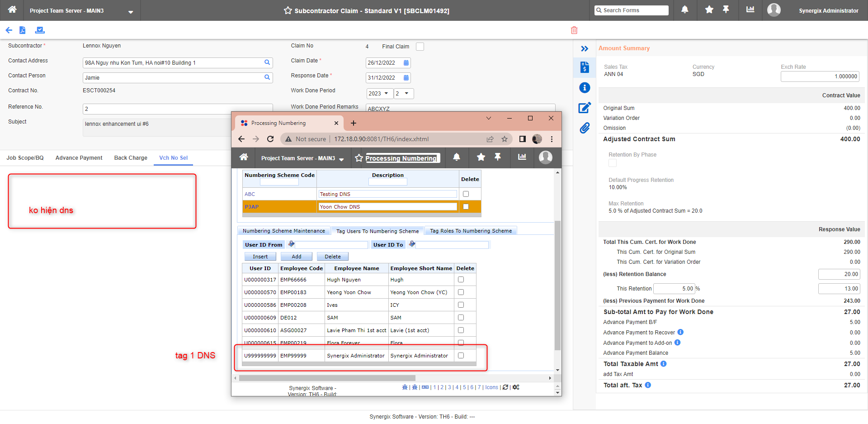Click the info icon in the right sidebar
This screenshot has width=868, height=424.
(584, 87)
